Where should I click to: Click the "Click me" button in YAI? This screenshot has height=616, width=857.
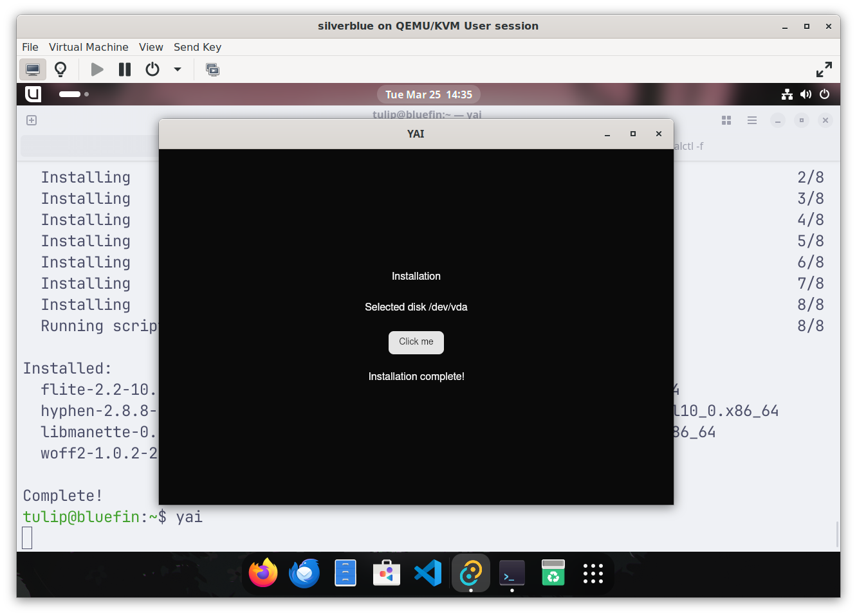(x=416, y=342)
